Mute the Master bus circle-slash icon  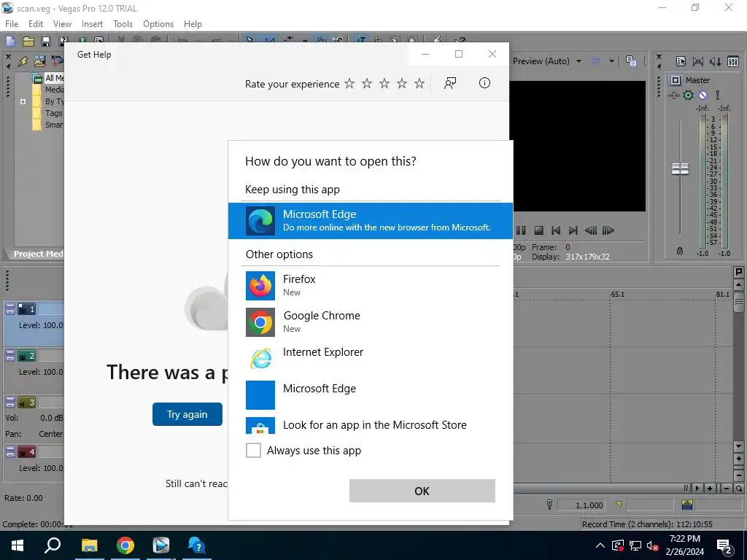703,96
